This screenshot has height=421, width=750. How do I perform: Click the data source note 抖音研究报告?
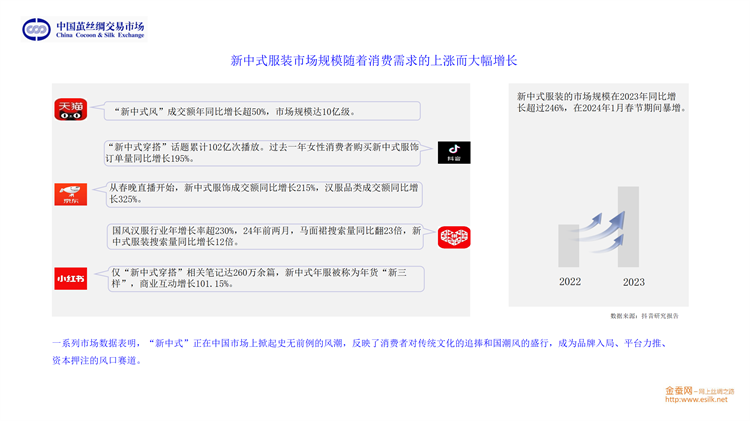pyautogui.click(x=644, y=315)
